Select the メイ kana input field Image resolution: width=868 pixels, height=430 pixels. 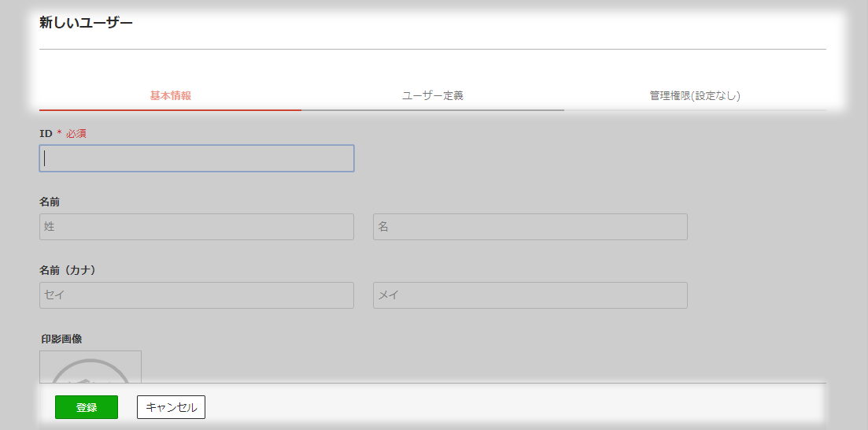coord(530,295)
